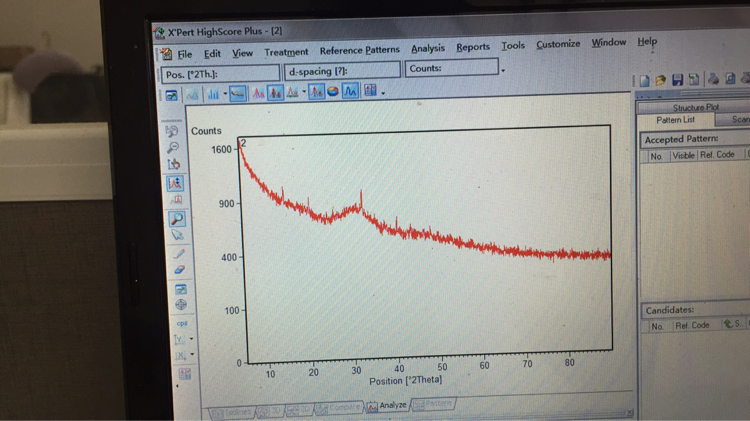Click the pie chart icon
This screenshot has width=750, height=421.
click(333, 91)
